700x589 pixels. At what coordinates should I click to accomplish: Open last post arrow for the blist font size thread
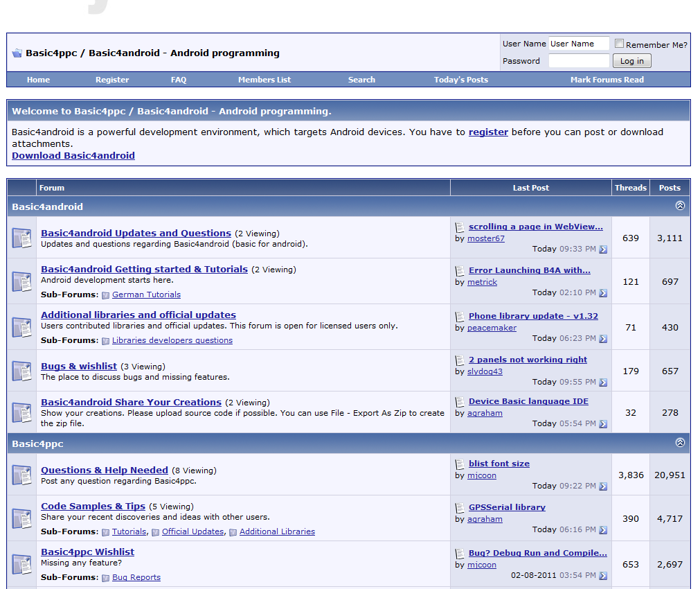602,486
